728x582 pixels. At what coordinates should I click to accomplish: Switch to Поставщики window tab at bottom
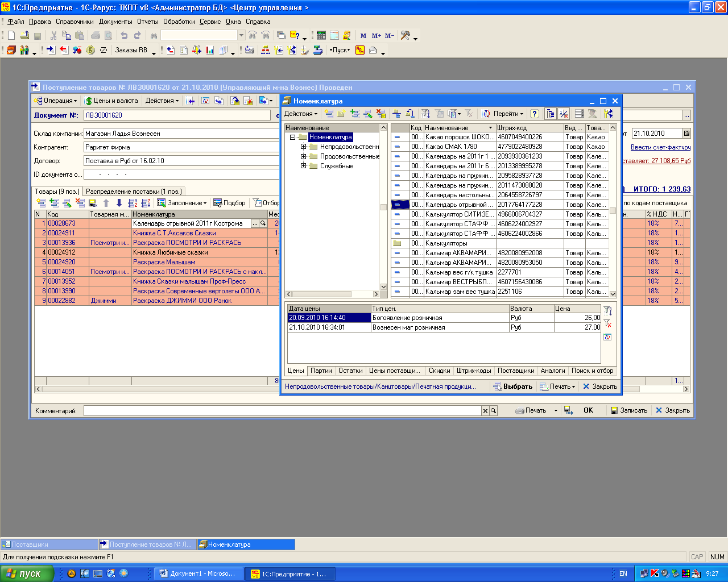click(x=49, y=544)
